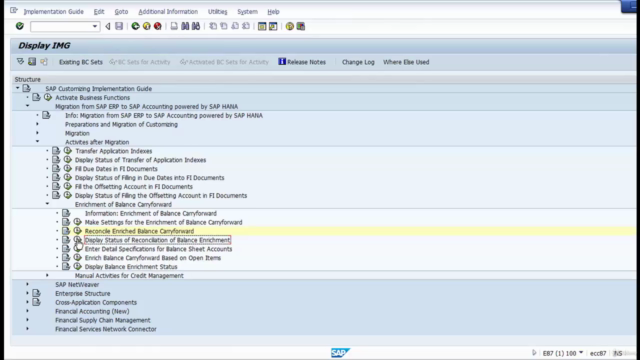Click the yellow Exit icon

(147, 26)
